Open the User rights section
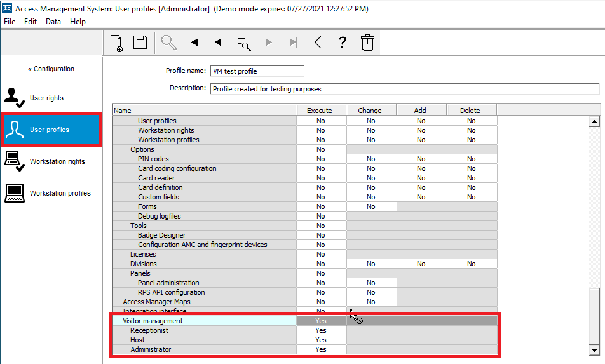Image resolution: width=605 pixels, height=364 pixels. point(46,98)
